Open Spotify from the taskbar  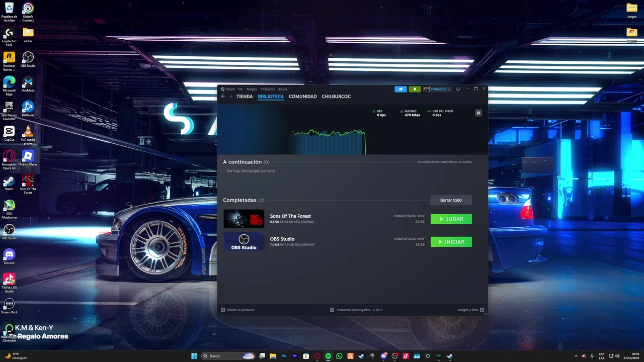click(x=328, y=356)
